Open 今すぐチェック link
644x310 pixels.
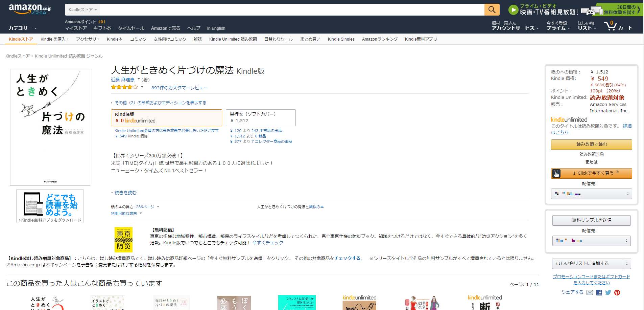click(x=268, y=243)
